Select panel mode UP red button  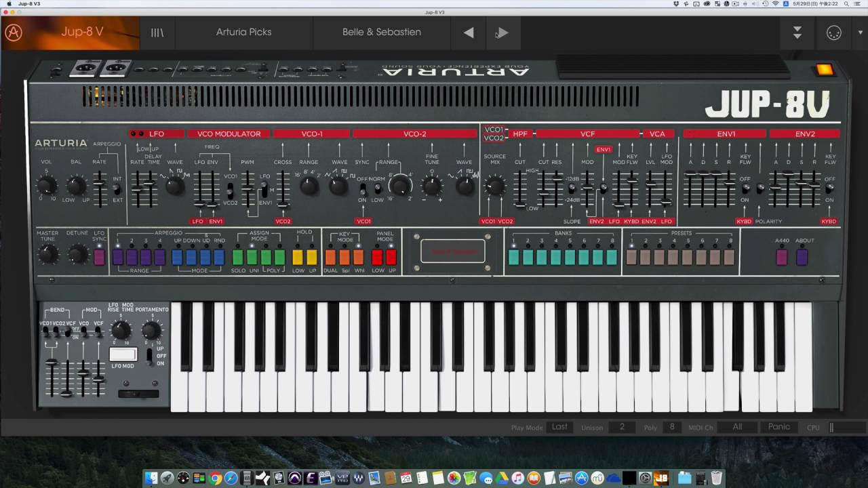click(x=391, y=257)
